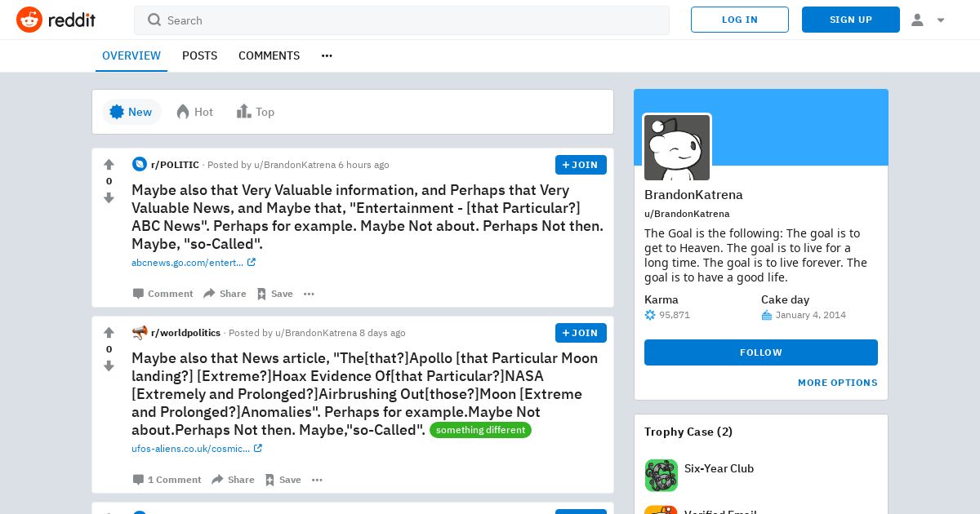980x514 pixels.
Task: Open r/POLITIC community icon
Action: (140, 165)
